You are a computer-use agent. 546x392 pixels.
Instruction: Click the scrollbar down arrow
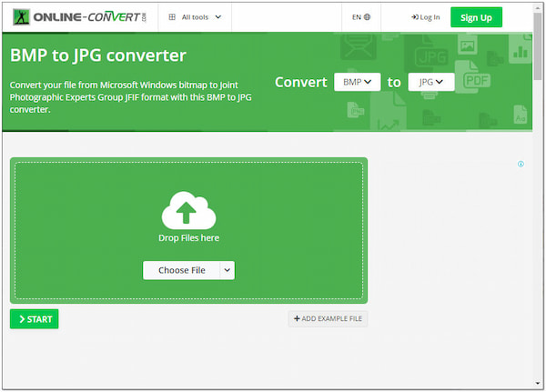coord(538,383)
